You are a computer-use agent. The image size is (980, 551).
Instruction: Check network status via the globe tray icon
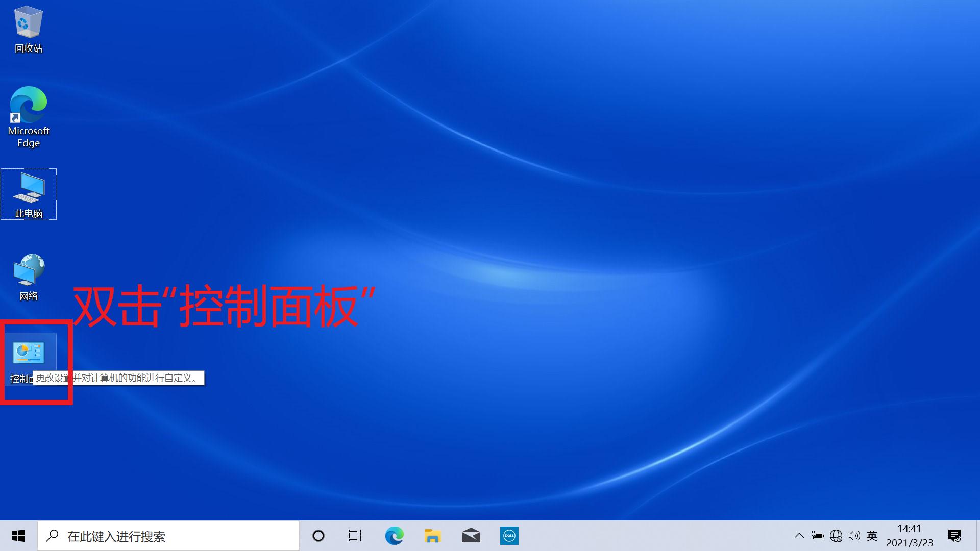(837, 536)
